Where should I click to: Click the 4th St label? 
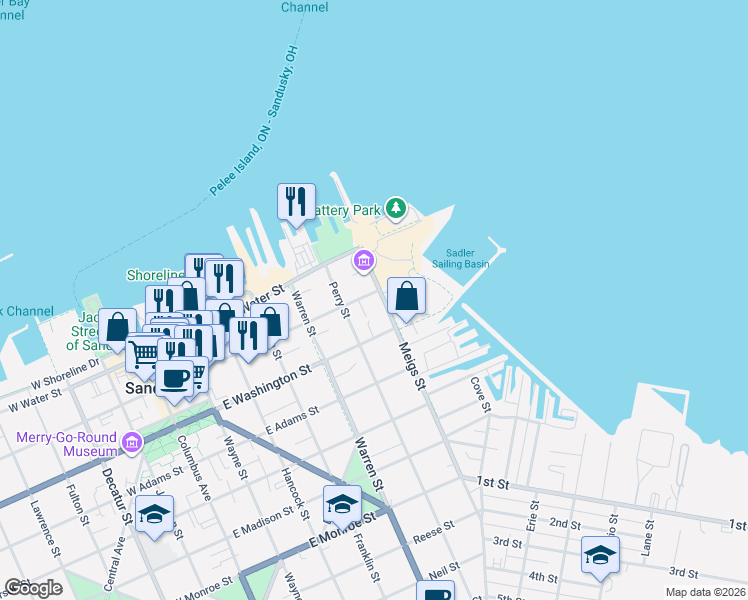(x=543, y=577)
